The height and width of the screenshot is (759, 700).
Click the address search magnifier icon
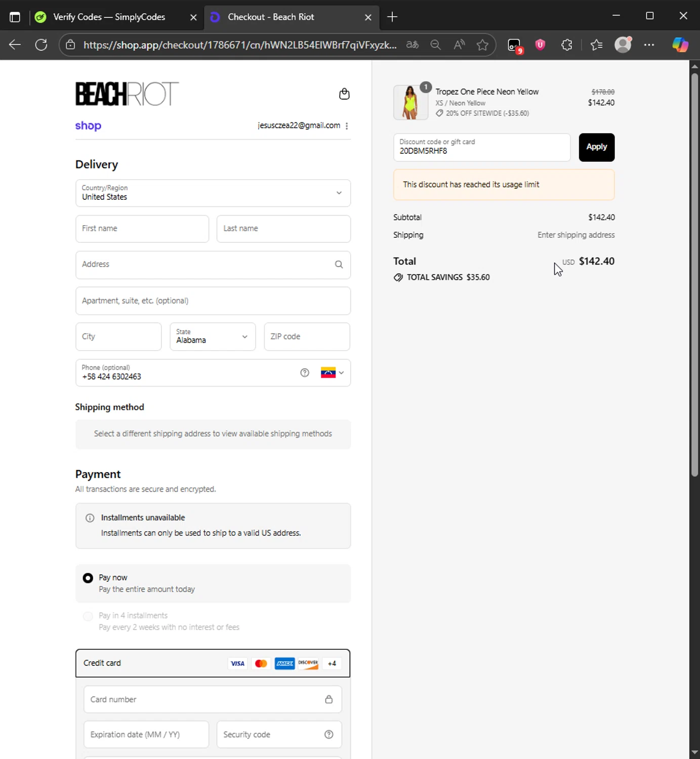[x=339, y=265]
